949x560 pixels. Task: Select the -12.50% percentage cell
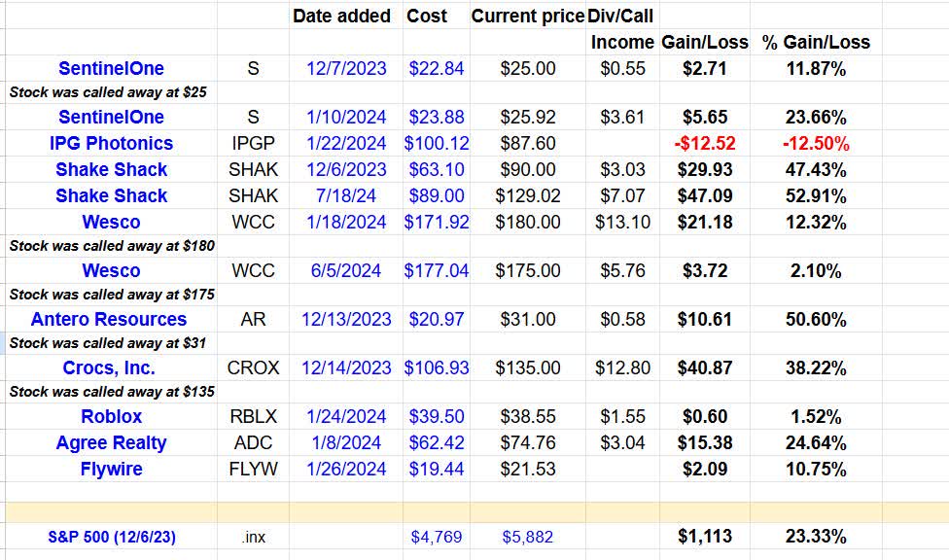point(816,143)
